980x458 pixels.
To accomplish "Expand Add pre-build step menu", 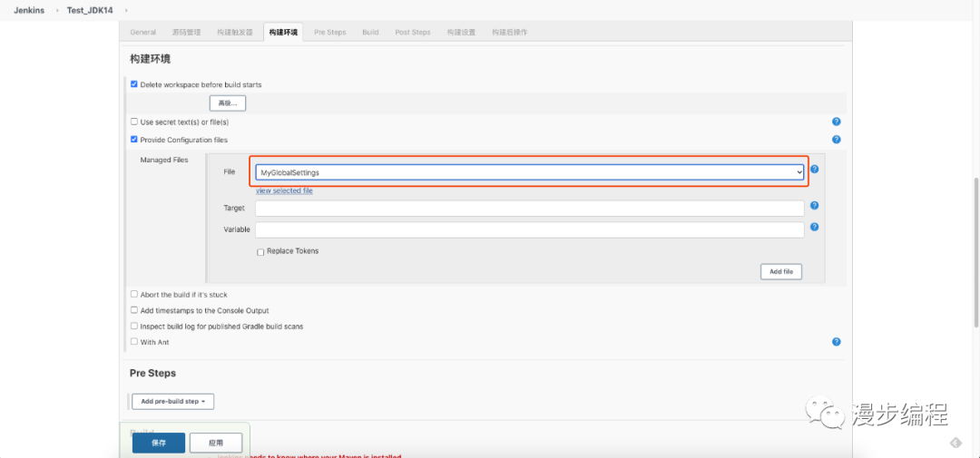I will pos(173,401).
